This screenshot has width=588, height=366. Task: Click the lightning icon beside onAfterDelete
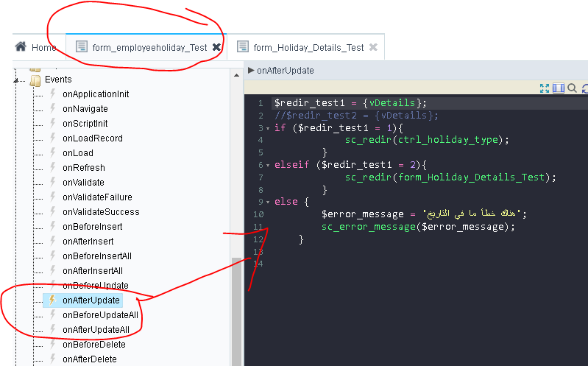click(x=53, y=359)
